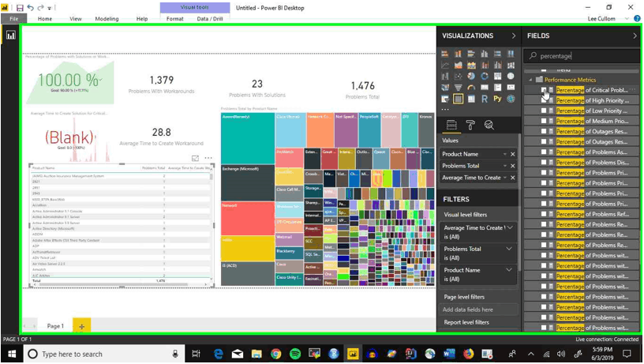Check Percentage of Critical Probl... field
The height and width of the screenshot is (364, 644).
[x=543, y=90]
